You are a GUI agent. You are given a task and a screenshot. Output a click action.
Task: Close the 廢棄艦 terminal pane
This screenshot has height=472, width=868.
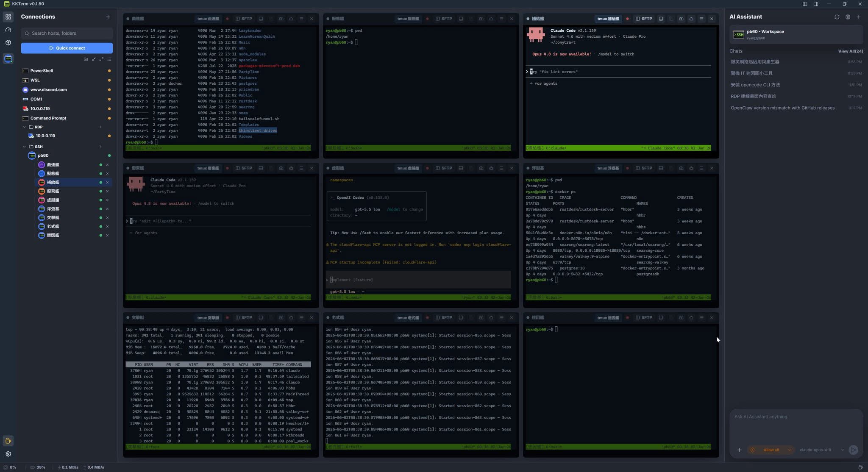312,168
